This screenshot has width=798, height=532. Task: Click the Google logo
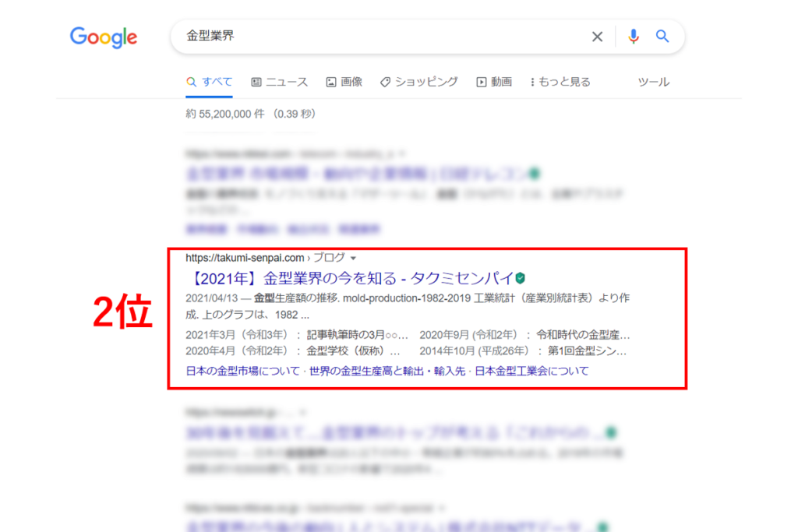(104, 37)
